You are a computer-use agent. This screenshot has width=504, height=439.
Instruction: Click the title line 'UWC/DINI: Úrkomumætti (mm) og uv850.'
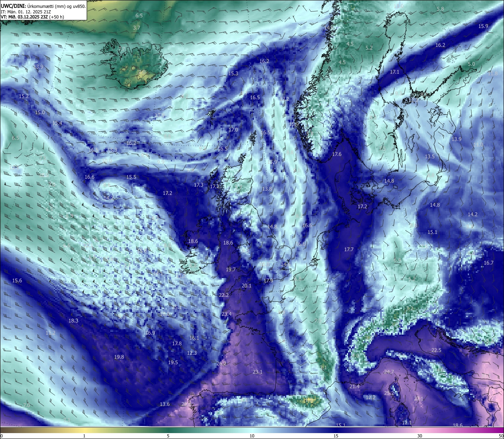click(43, 6)
